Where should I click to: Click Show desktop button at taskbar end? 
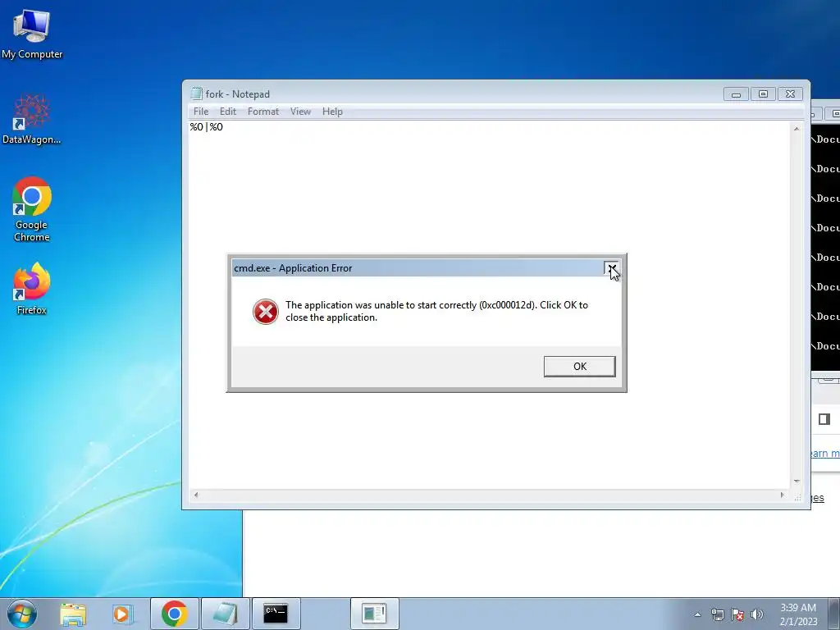click(834, 614)
